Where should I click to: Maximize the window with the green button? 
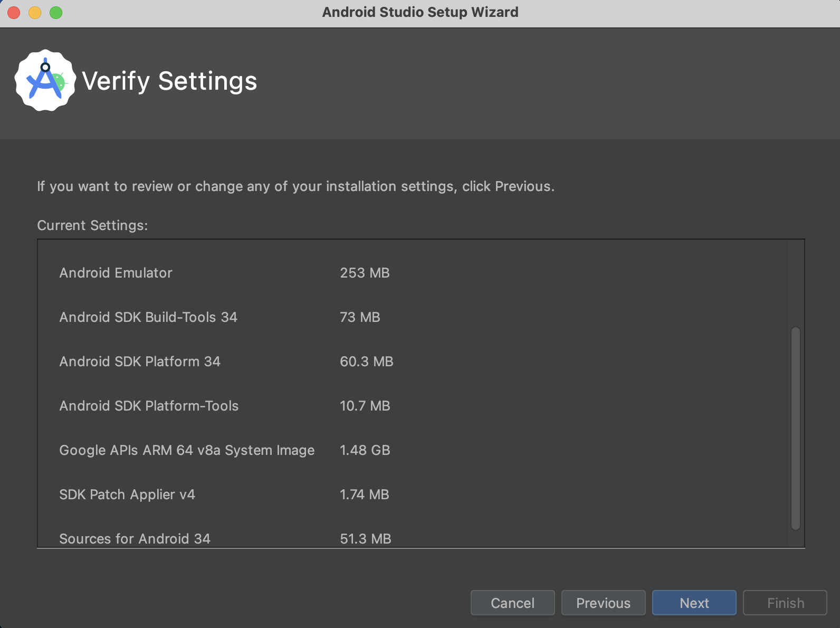pos(56,13)
